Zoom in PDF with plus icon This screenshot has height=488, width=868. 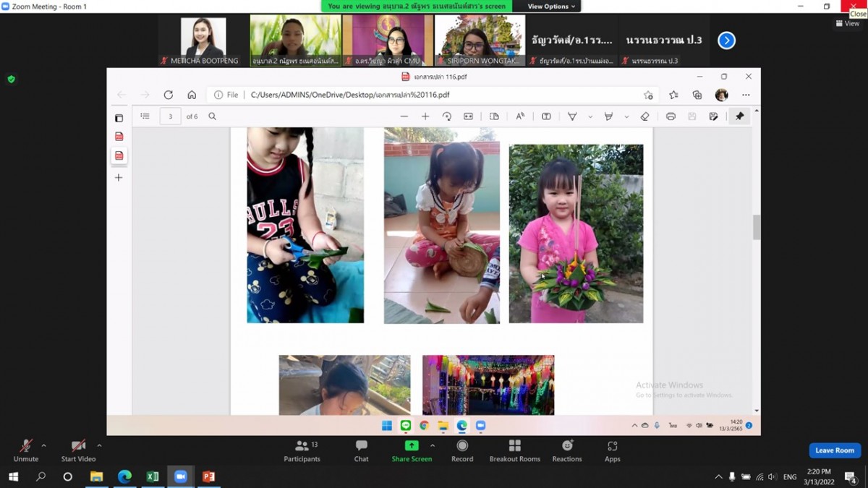(x=425, y=116)
